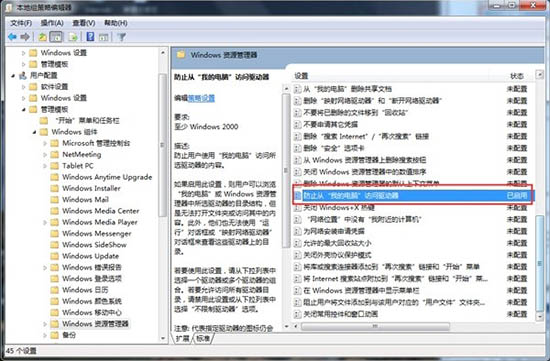This screenshot has width=550, height=361.
Task: Switch to the 标准 tab
Action: tap(203, 338)
